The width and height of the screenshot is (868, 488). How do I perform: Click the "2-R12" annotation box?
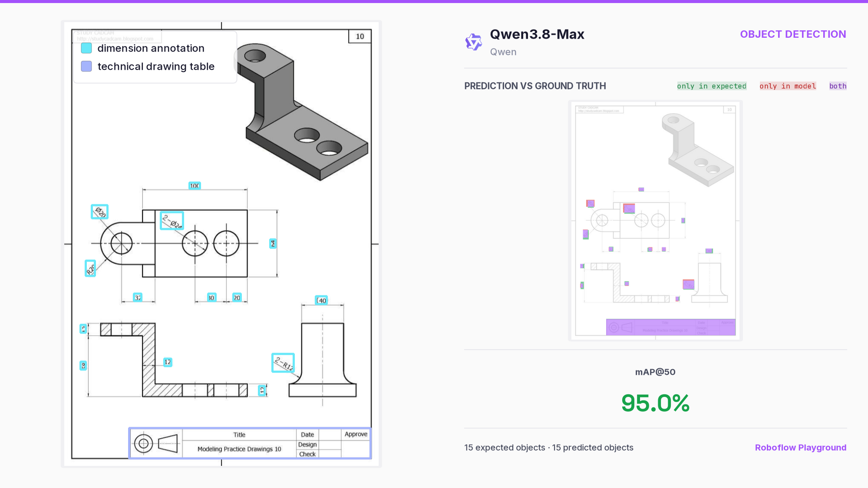click(283, 363)
